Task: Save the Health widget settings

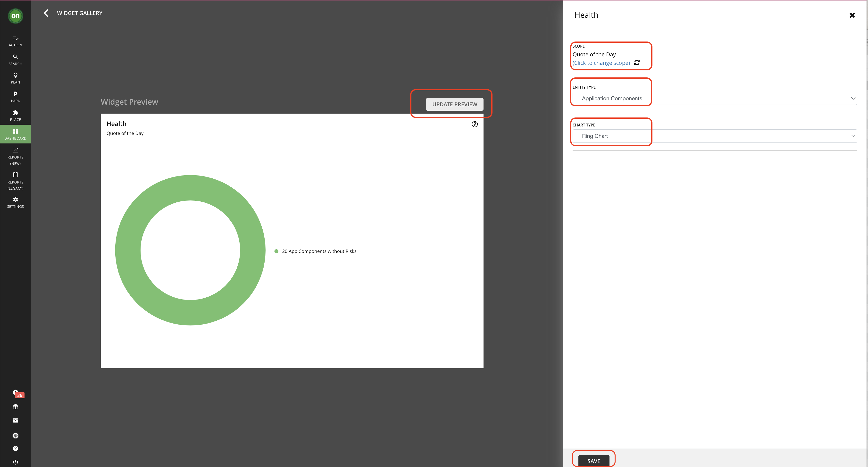Action: [x=593, y=461]
